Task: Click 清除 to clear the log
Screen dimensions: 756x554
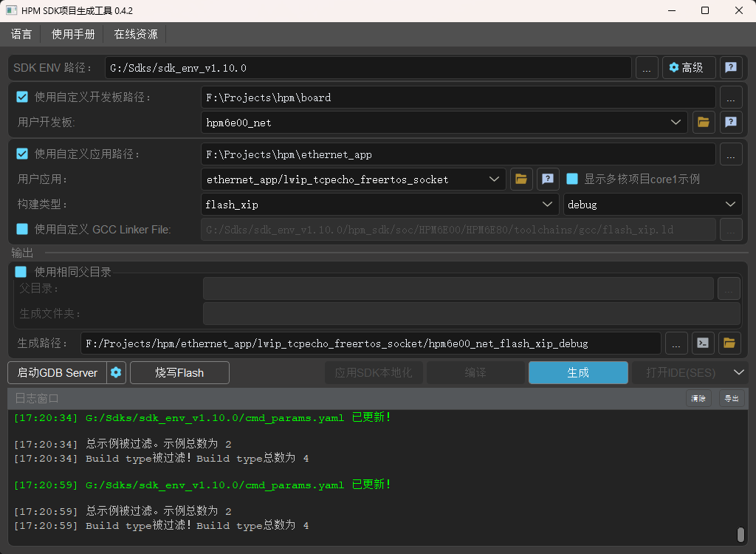Action: 698,397
